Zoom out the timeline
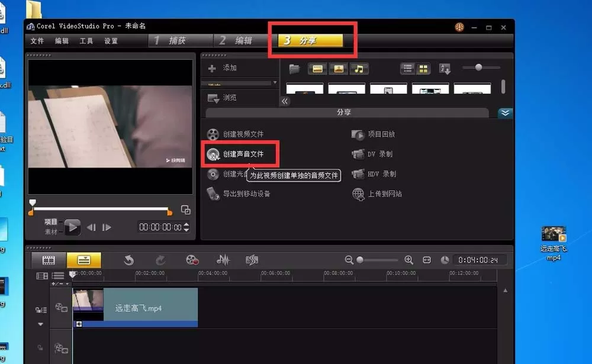The image size is (592, 364). click(349, 260)
